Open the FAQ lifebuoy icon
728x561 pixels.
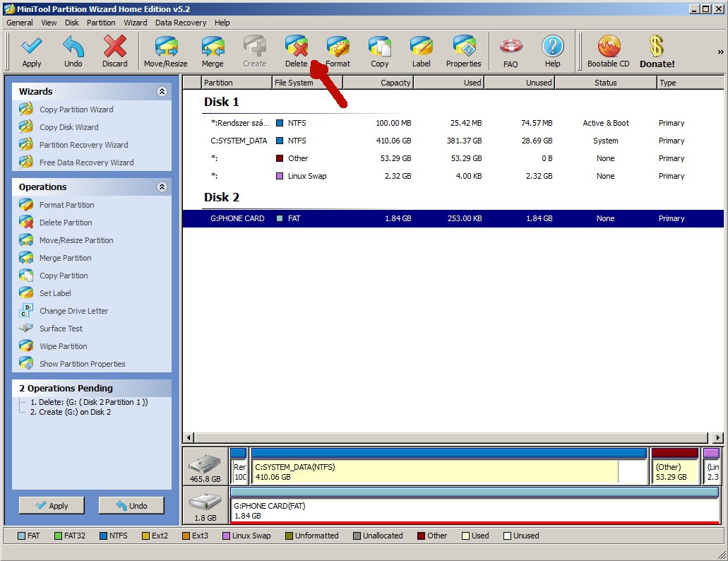511,52
